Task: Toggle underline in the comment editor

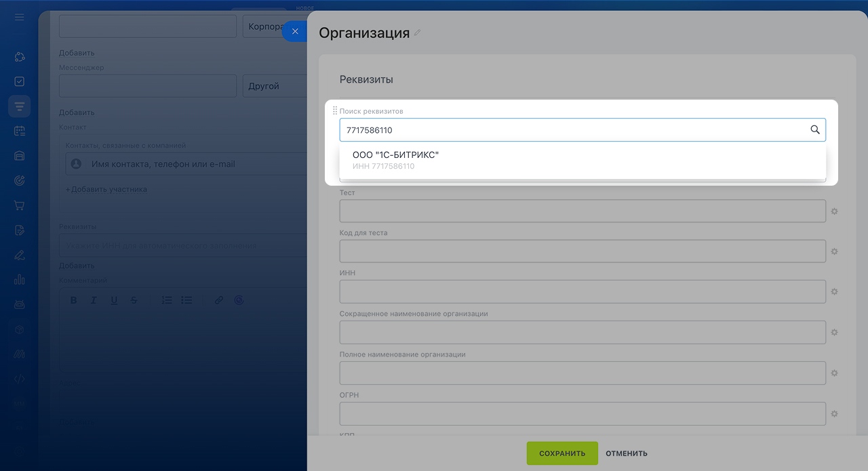Action: coord(114,300)
